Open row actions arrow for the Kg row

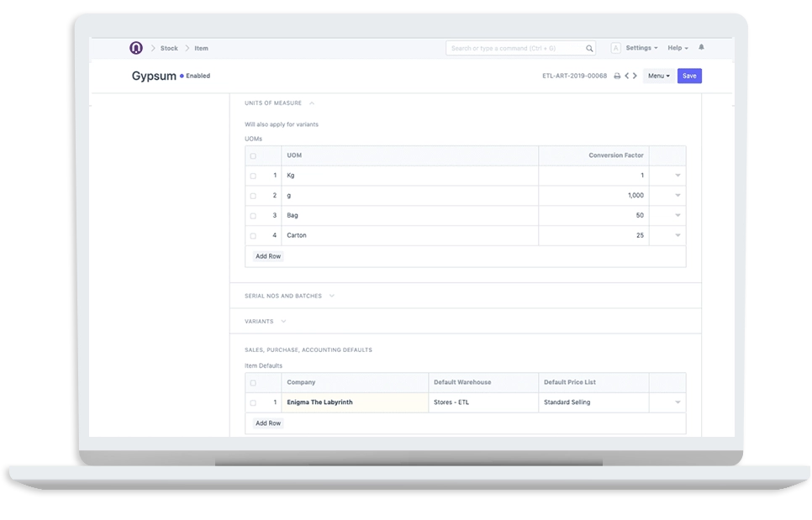point(678,176)
